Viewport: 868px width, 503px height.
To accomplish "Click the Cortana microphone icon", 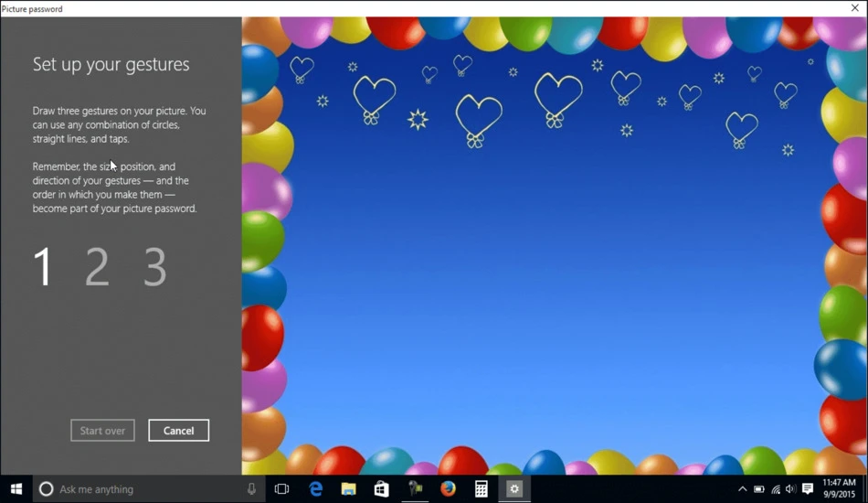I will coord(251,489).
